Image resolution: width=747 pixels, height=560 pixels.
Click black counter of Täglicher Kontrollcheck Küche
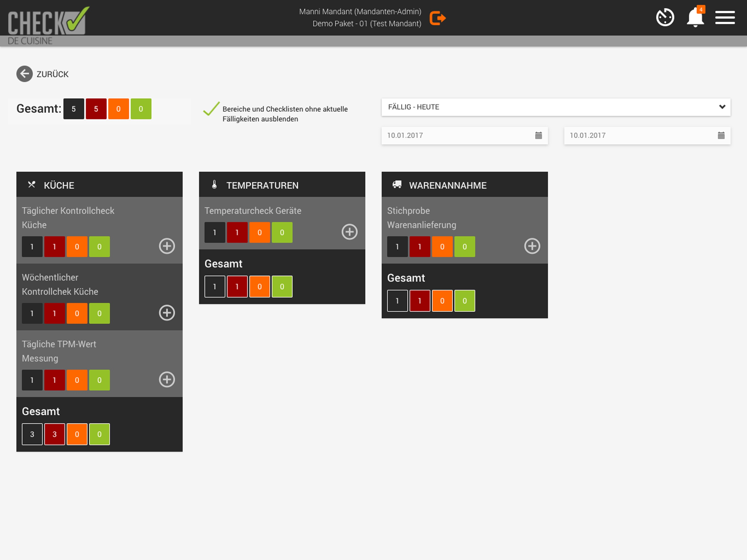click(x=32, y=247)
